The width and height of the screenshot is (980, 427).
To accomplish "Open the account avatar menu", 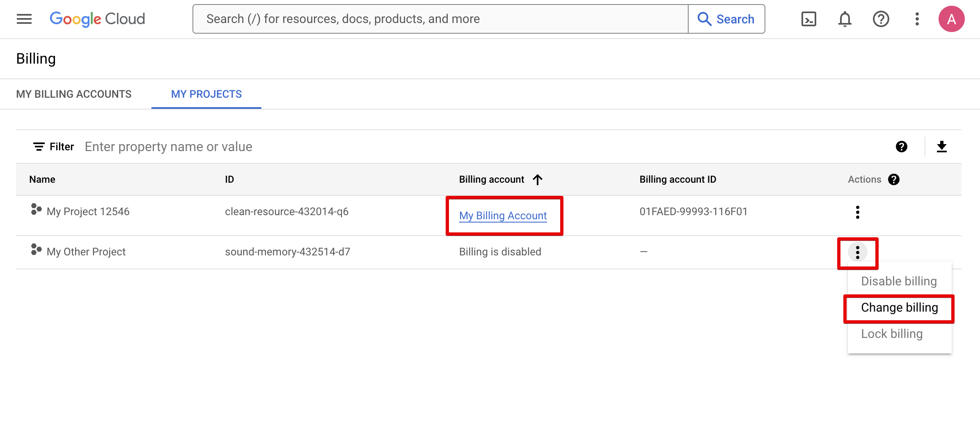I will coord(952,18).
